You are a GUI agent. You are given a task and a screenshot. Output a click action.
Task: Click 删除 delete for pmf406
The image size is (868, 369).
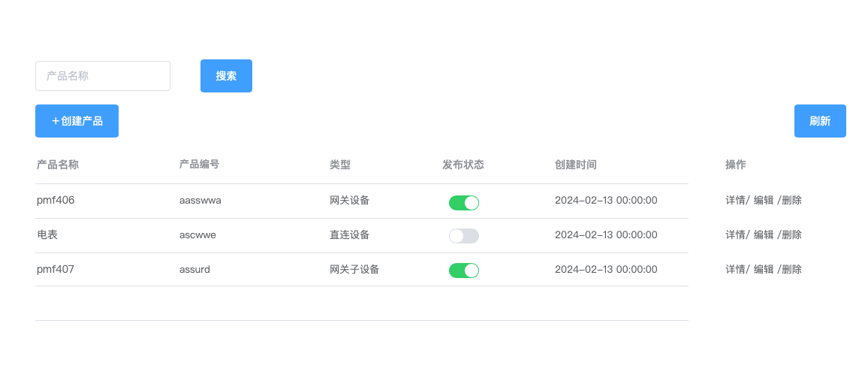coord(791,201)
